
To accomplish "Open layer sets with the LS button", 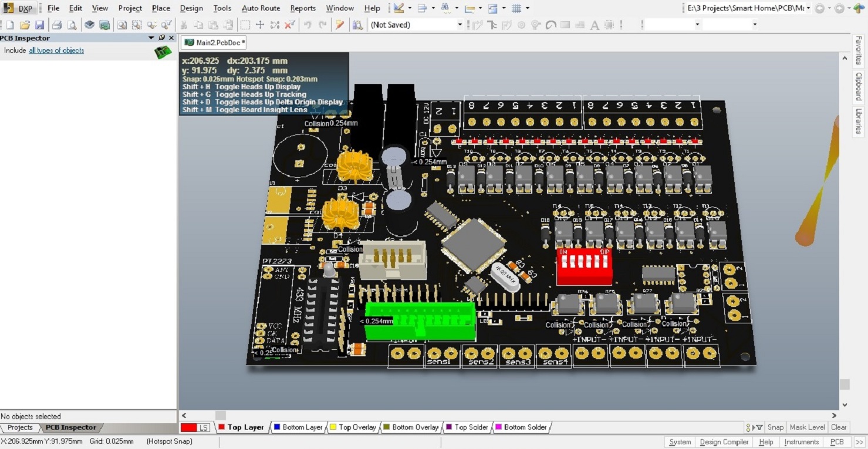I will pos(204,427).
